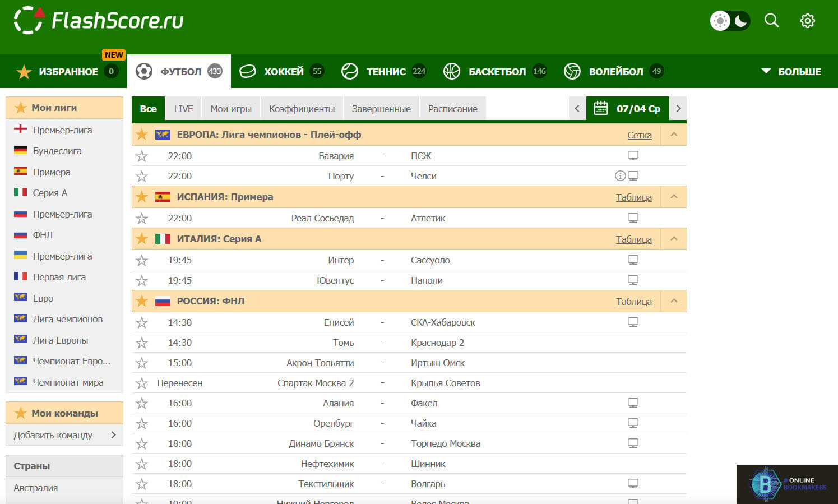
Task: Open the БОЛЬШЕ sports dropdown
Action: pyautogui.click(x=791, y=71)
